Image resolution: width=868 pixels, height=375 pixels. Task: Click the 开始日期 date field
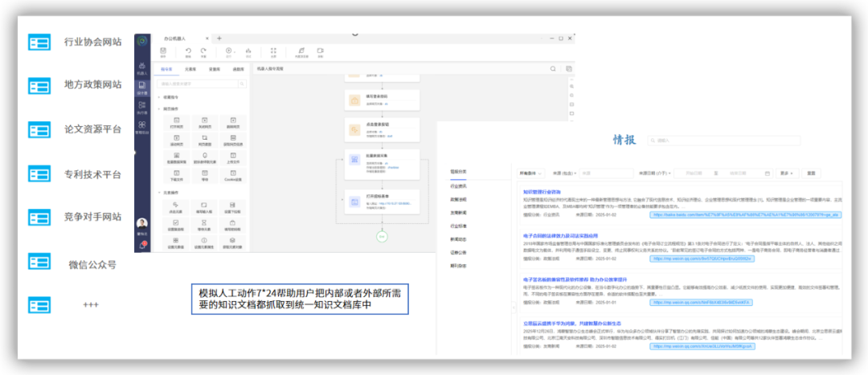coord(693,173)
